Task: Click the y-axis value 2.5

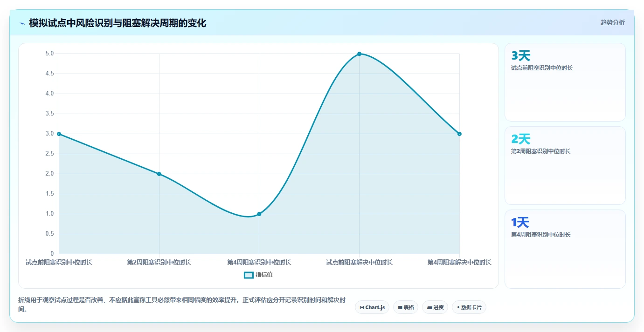Action: [x=50, y=154]
